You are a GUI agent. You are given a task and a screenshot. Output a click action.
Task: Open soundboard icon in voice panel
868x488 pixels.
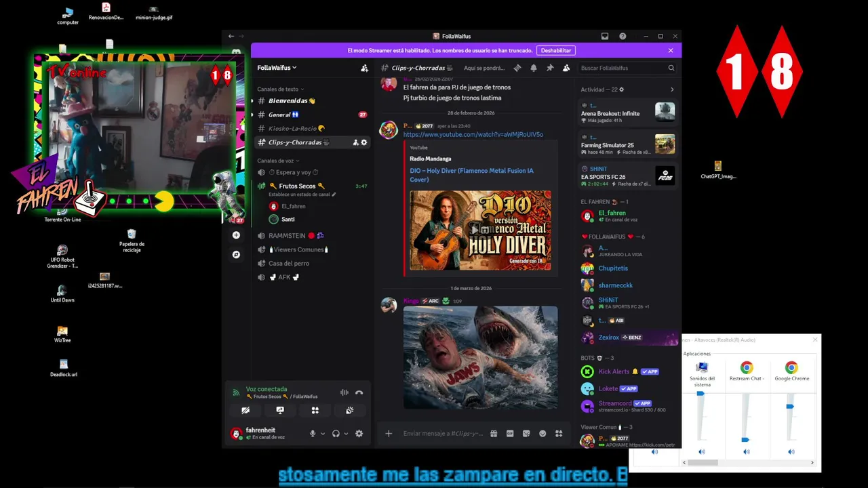pyautogui.click(x=350, y=410)
